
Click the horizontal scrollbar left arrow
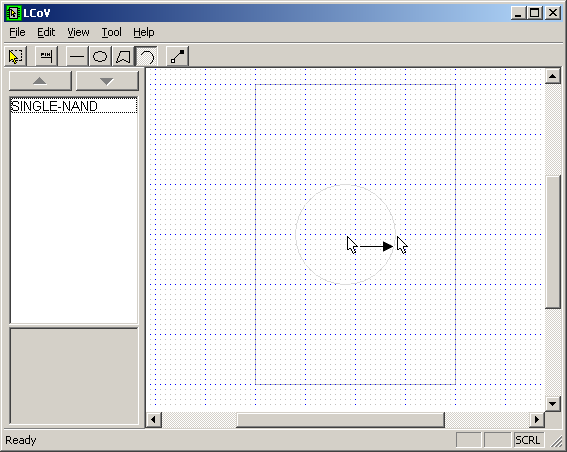click(x=153, y=420)
